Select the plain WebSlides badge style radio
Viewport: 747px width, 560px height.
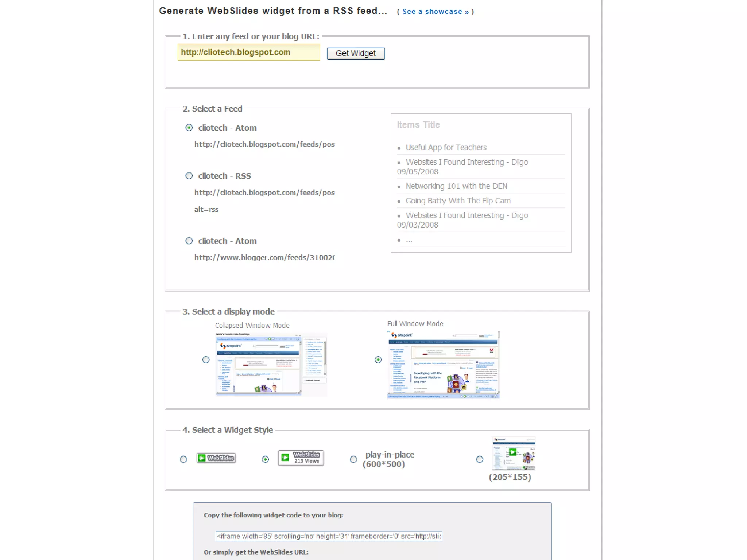click(x=183, y=459)
